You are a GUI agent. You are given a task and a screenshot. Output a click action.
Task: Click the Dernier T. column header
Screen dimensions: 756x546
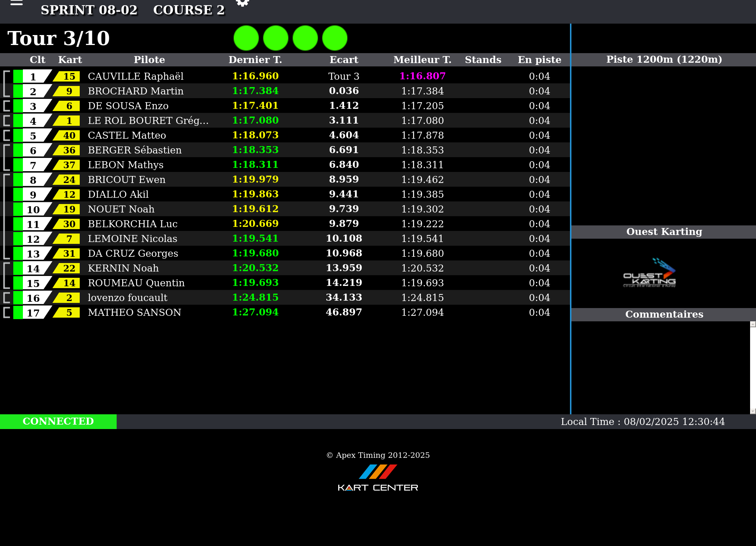[x=255, y=60]
